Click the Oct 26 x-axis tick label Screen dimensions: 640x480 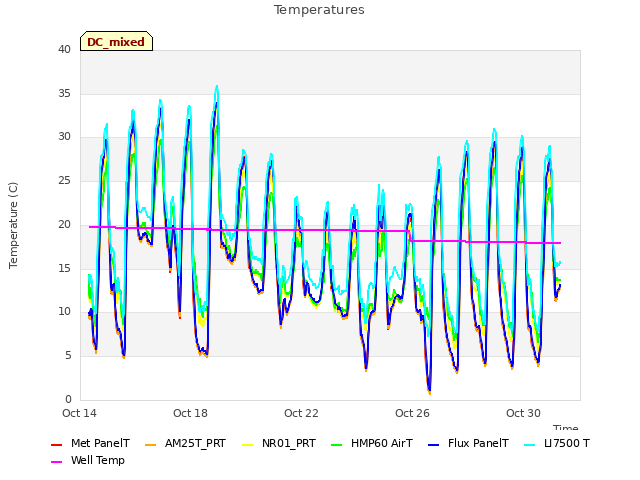coord(412,413)
